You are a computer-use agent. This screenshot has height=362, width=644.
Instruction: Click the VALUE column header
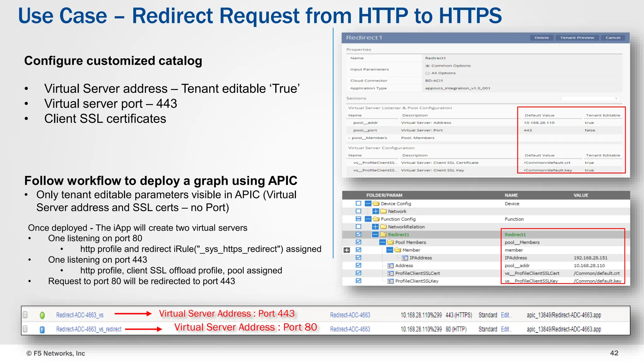(x=581, y=195)
